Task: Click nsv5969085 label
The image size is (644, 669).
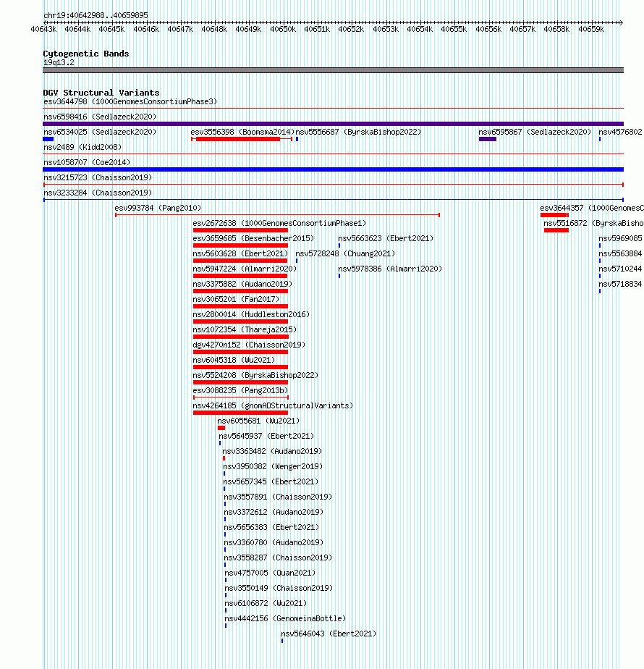Action: [x=620, y=238]
